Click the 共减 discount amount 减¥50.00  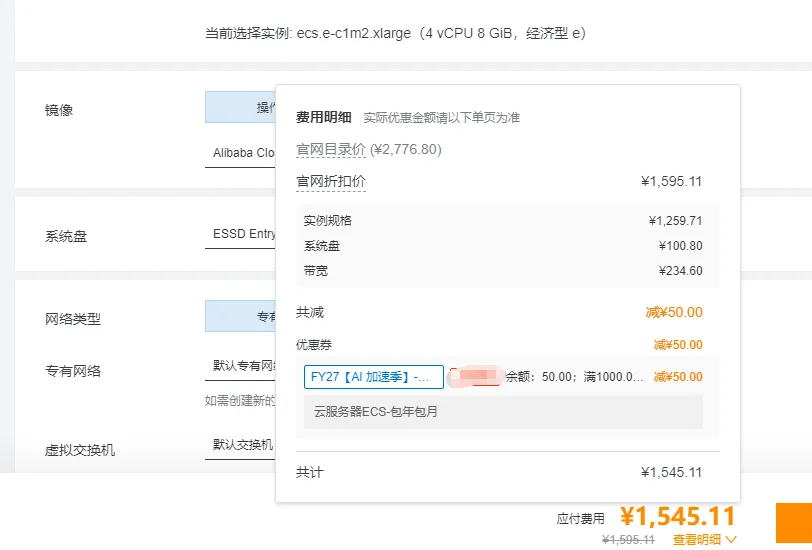[674, 312]
